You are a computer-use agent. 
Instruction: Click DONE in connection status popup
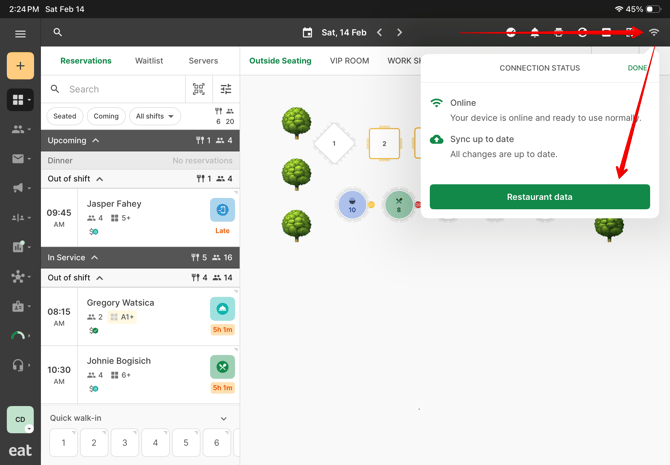[637, 68]
